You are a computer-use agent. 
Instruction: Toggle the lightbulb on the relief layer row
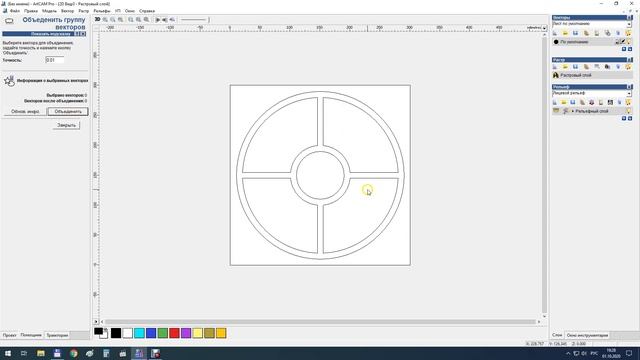tap(628, 111)
